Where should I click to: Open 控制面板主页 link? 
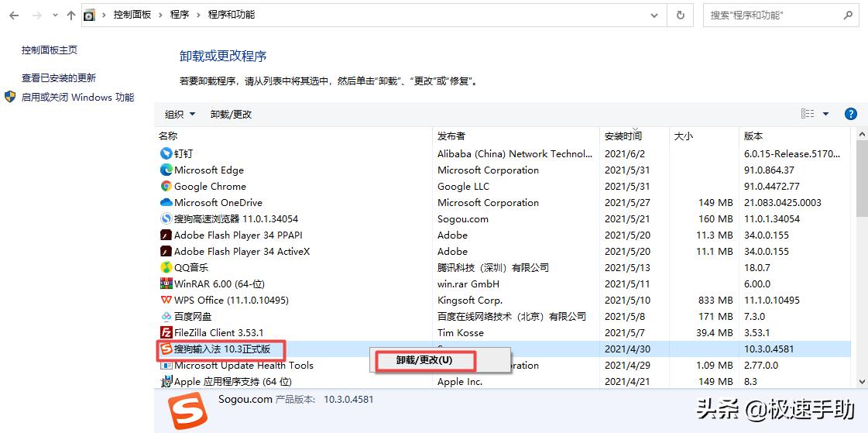pyautogui.click(x=50, y=50)
